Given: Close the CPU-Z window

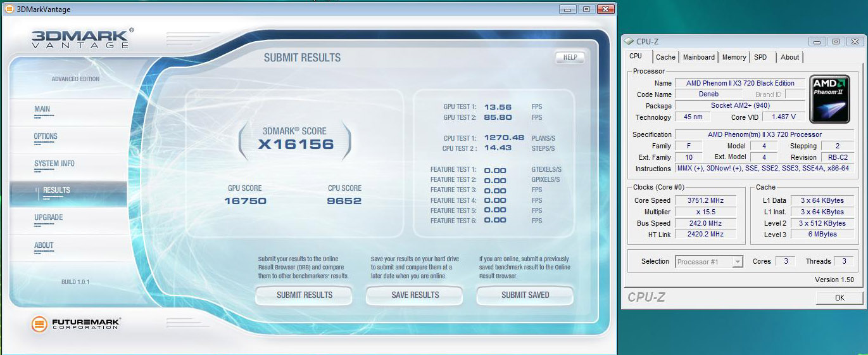Looking at the screenshot, I should (x=855, y=42).
